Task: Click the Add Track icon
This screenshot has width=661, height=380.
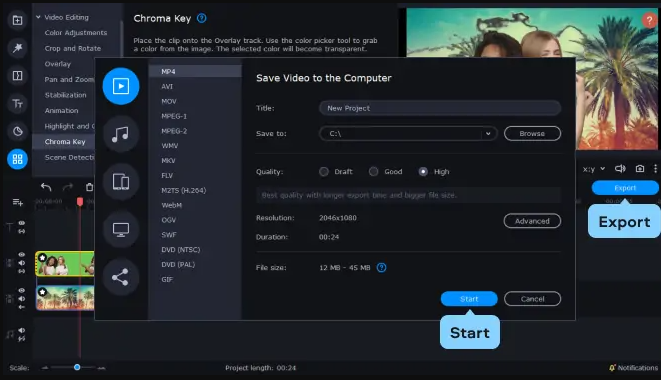Action: [17, 202]
